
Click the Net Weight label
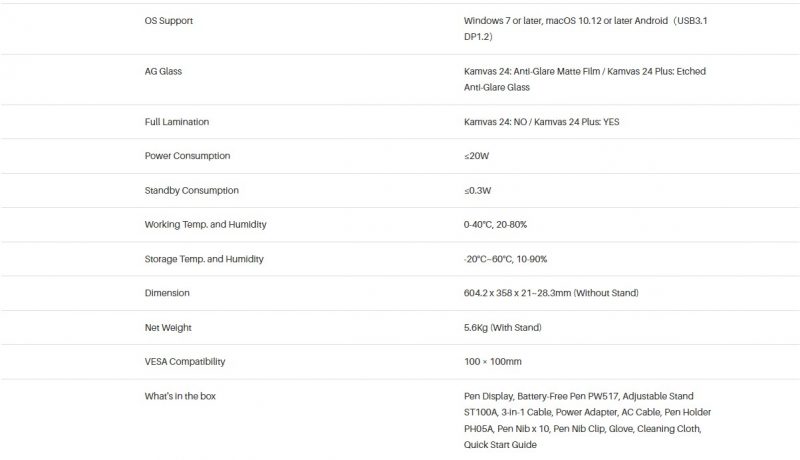[x=168, y=327]
